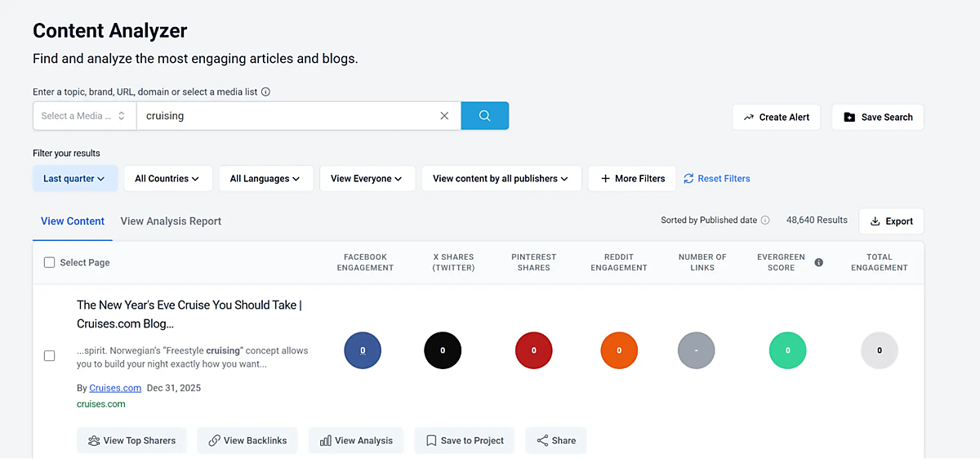The image size is (980, 459).
Task: Click the Reset Filters link
Action: pyautogui.click(x=716, y=179)
